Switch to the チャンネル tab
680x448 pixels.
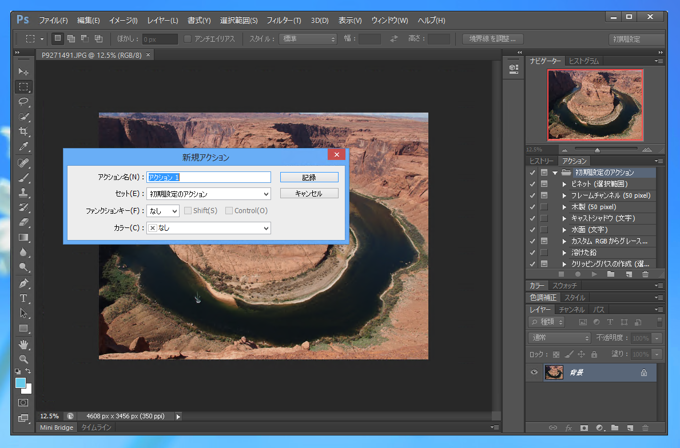click(x=572, y=310)
